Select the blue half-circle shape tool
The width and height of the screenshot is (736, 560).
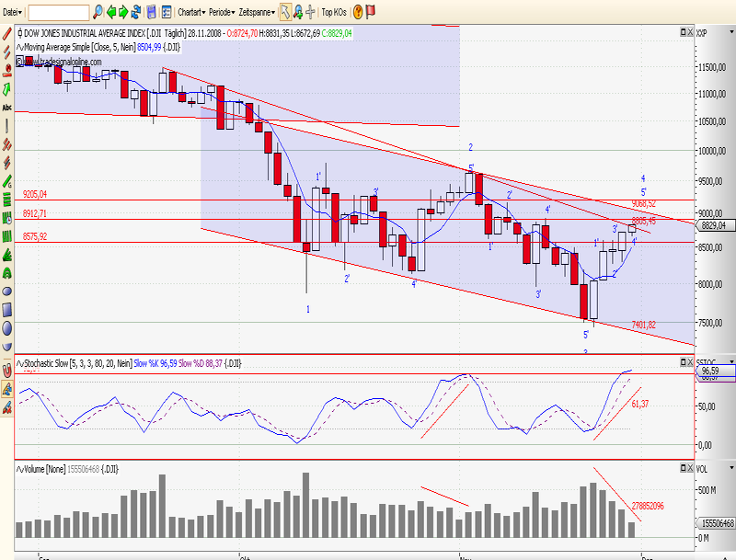[7, 347]
